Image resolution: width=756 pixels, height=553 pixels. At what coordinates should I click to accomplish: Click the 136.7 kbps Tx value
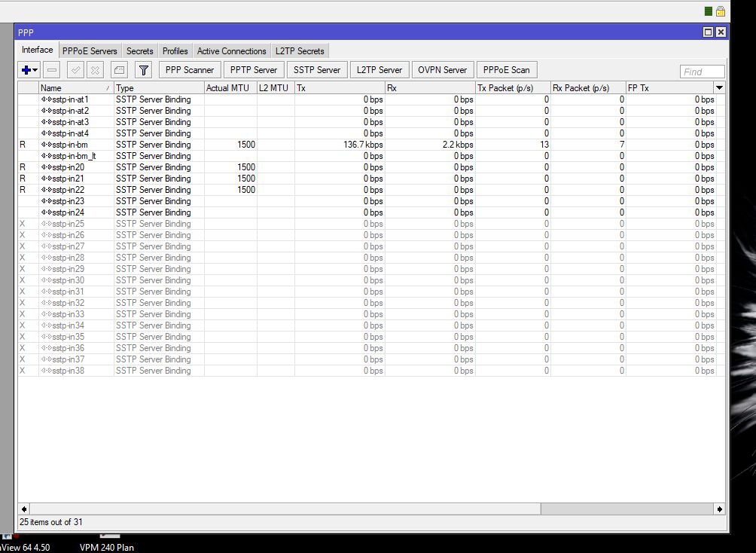point(363,145)
